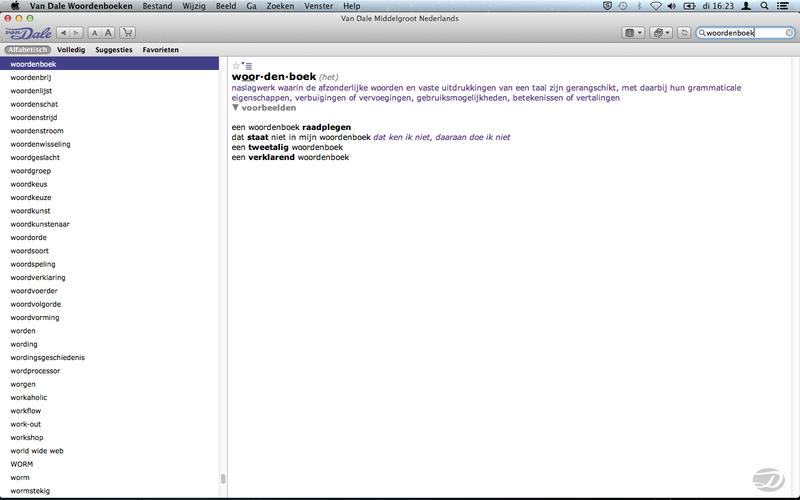
Task: Click the volume speaker icon
Action: 671,6
